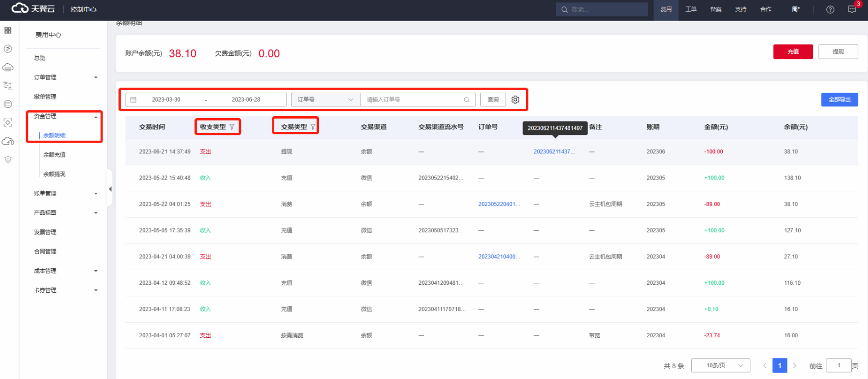Viewport: 868px width, 379px height.
Task: Click the shield icon in left sidebar
Action: coord(8,159)
